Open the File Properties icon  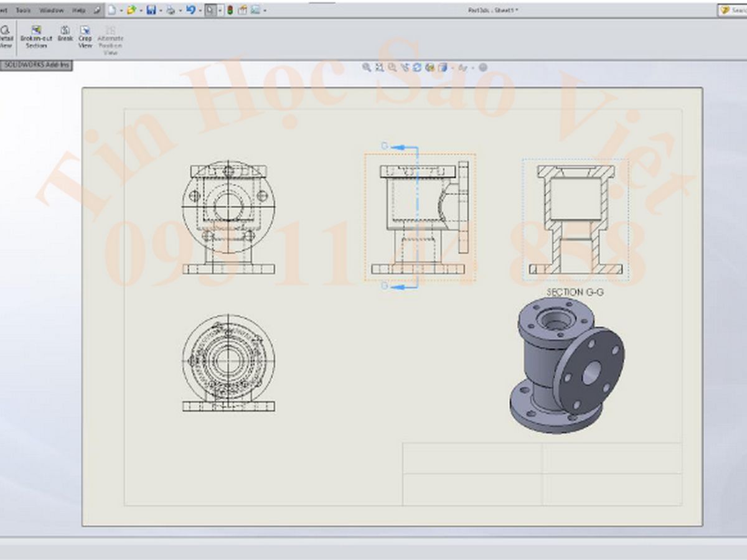(243, 11)
